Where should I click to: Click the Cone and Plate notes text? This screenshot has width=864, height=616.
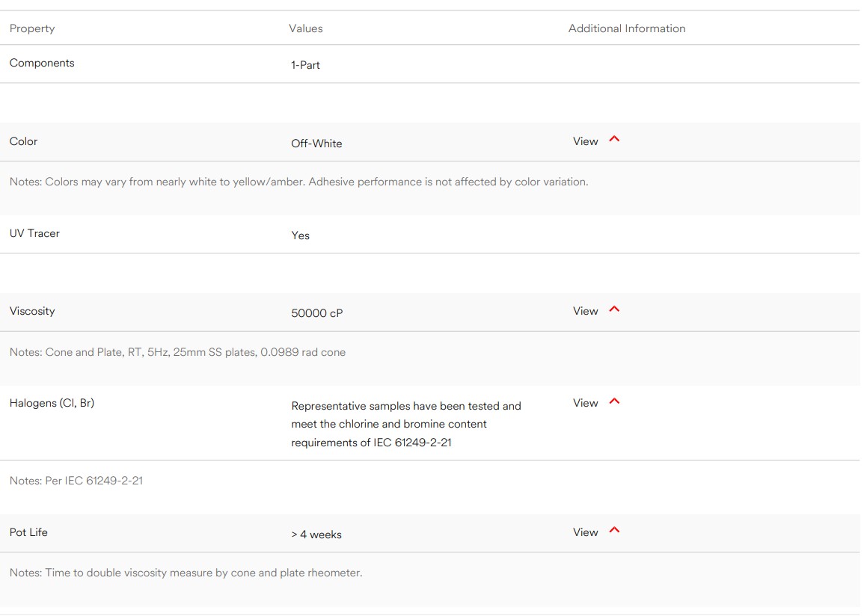pyautogui.click(x=177, y=352)
